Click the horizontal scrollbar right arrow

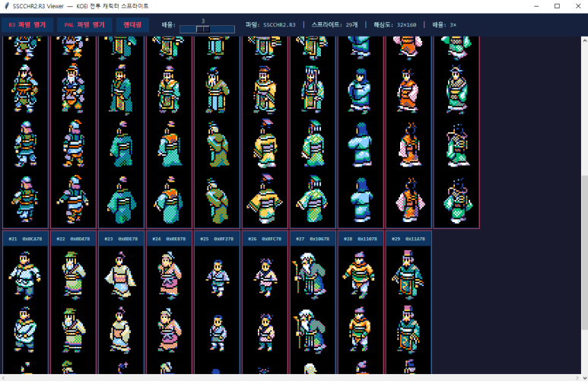(x=577, y=378)
